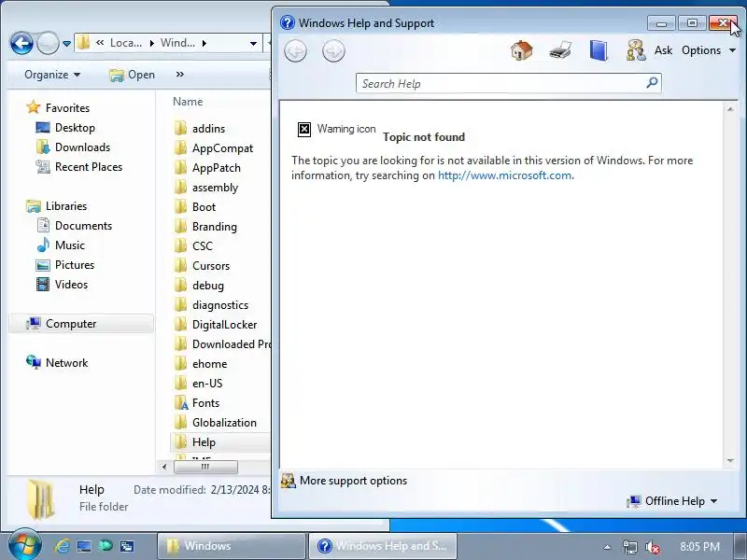
Task: Follow the http://www.microsoft.com link
Action: point(504,175)
